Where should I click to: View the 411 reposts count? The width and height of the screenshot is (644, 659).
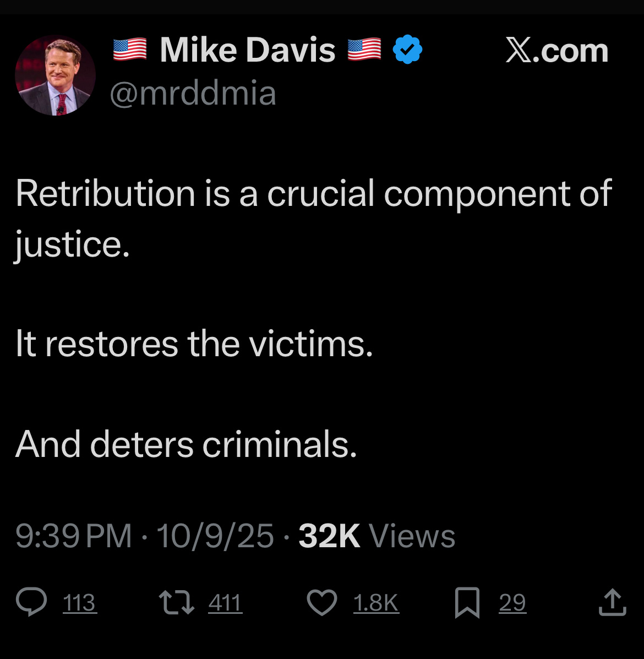[x=225, y=603]
